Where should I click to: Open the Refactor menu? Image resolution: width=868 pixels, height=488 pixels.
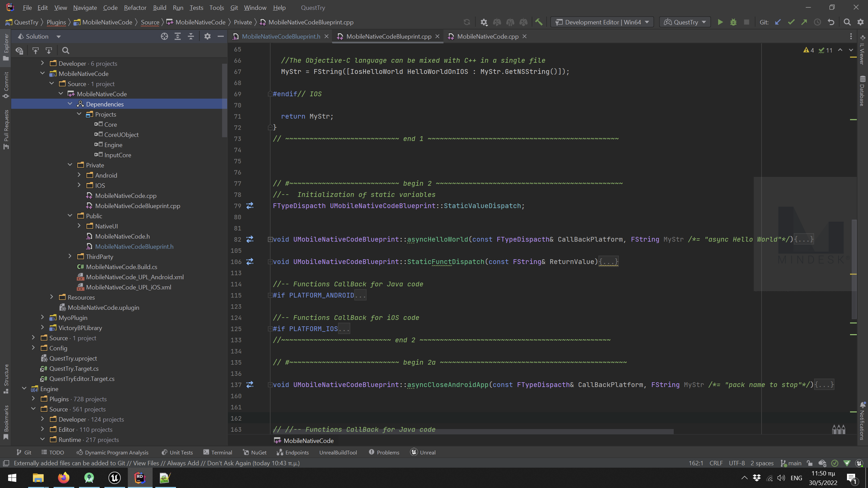point(135,7)
